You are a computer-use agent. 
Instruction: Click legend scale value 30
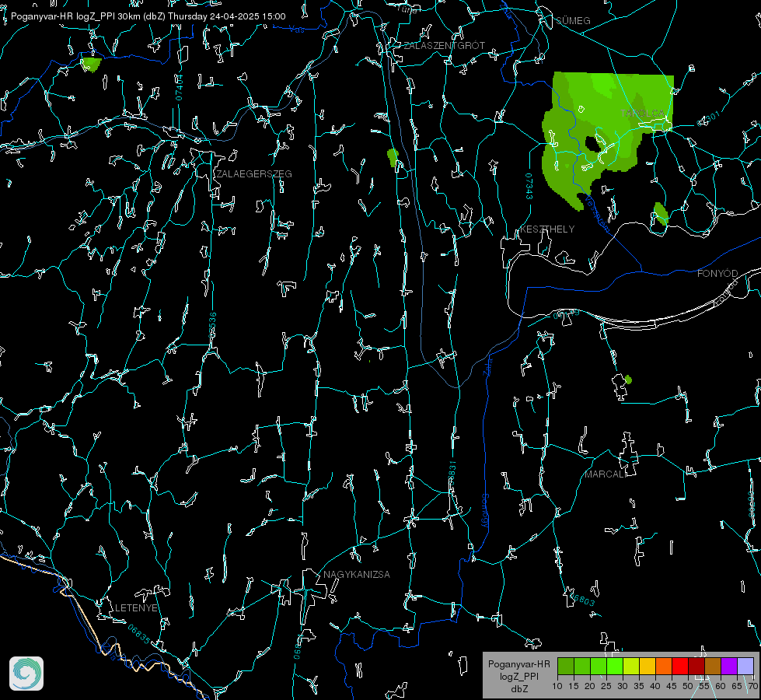tap(623, 687)
